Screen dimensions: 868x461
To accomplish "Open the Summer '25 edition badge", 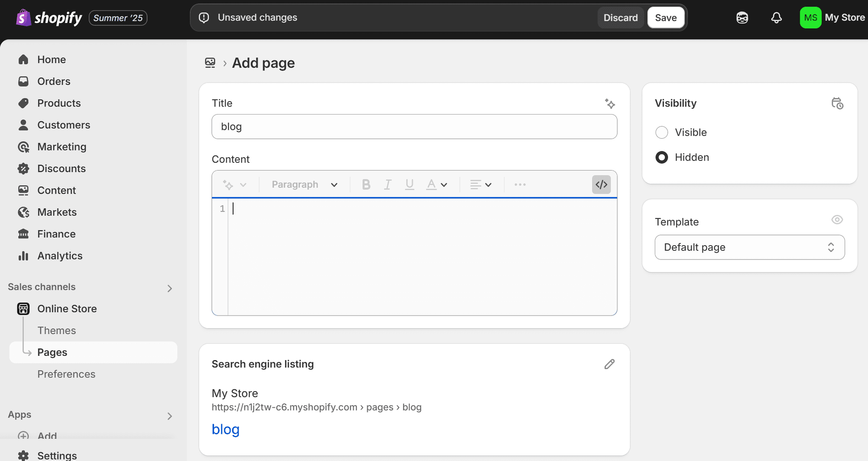I will (x=118, y=18).
